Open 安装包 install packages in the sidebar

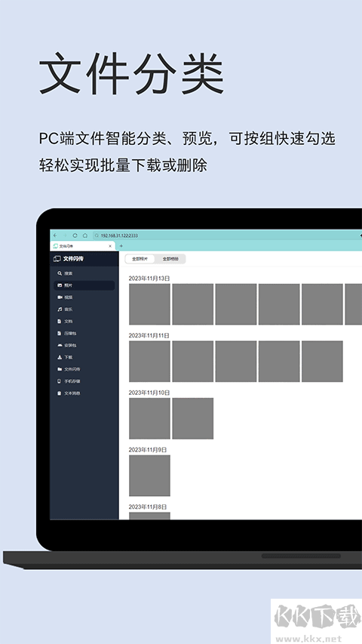pos(84,346)
